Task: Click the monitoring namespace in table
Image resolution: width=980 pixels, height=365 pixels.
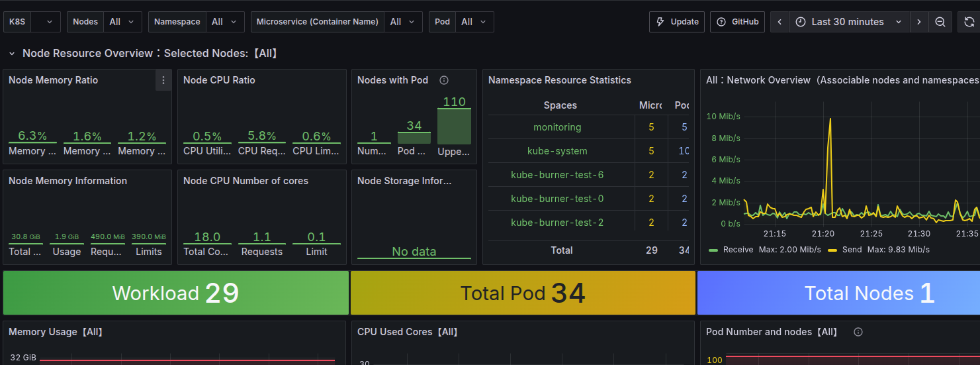Action: [x=557, y=127]
